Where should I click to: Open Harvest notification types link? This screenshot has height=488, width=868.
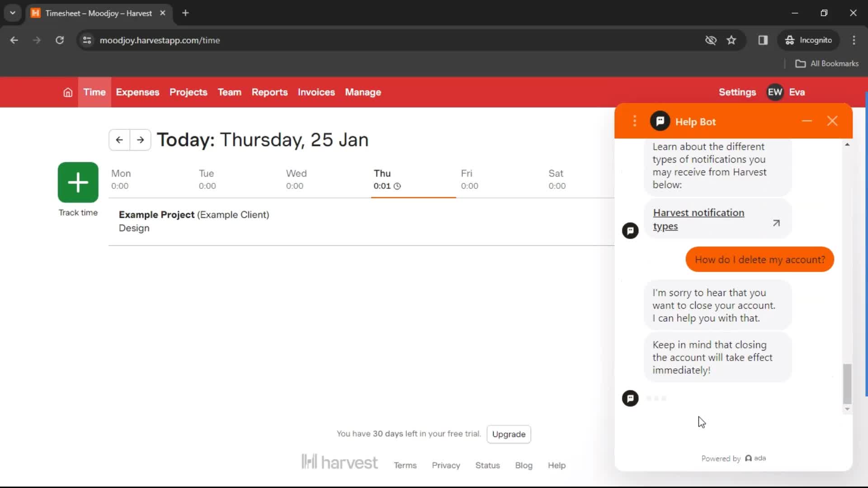coord(698,219)
